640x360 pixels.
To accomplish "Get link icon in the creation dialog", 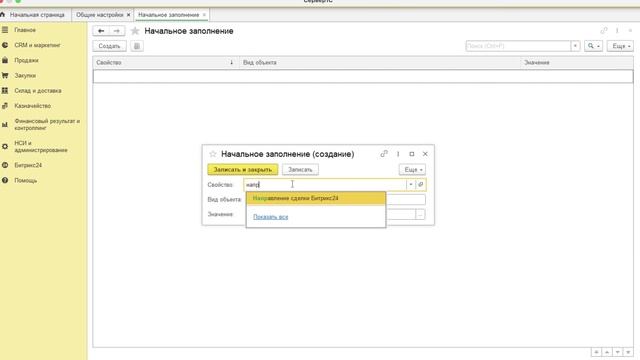I will tap(384, 154).
